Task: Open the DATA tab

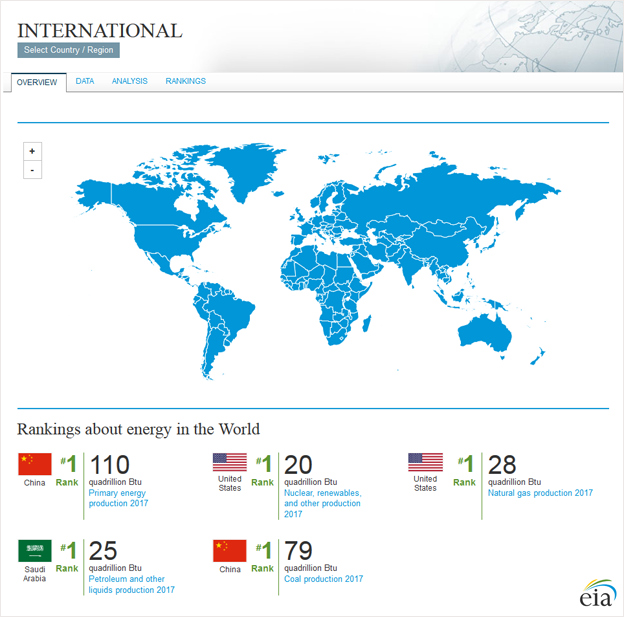Action: click(85, 81)
